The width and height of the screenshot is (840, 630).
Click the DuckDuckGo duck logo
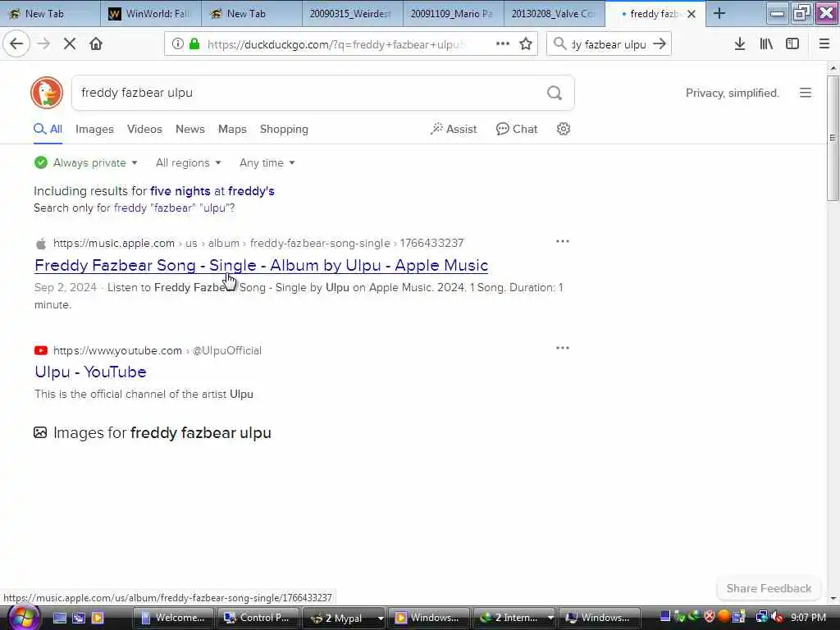tap(47, 93)
